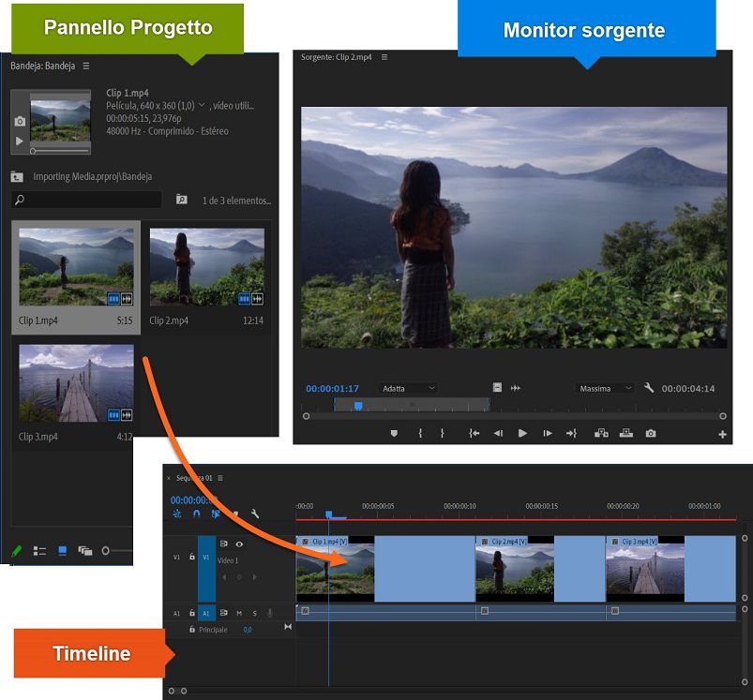Switch project panel to List view
This screenshot has height=700, width=753.
(x=39, y=551)
